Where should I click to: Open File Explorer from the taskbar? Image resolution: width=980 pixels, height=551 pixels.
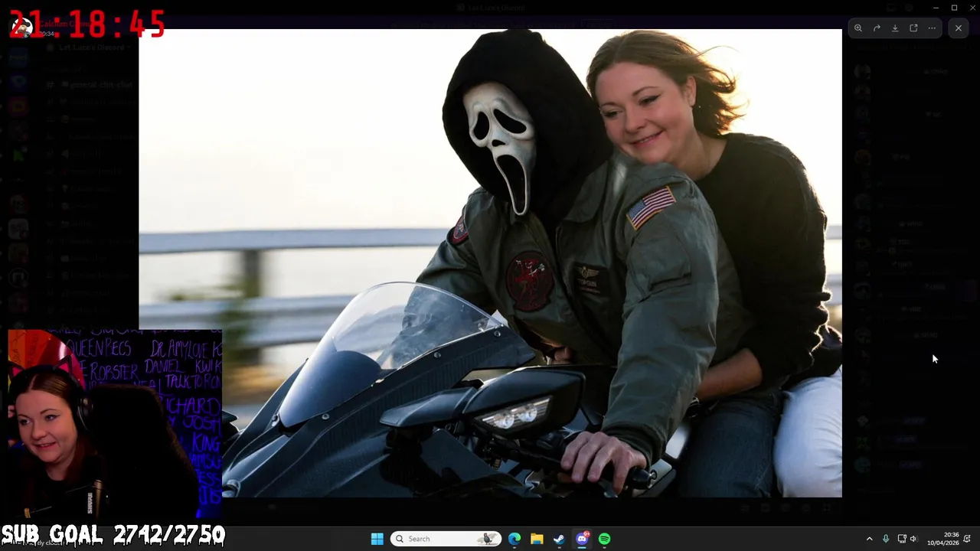coord(537,539)
